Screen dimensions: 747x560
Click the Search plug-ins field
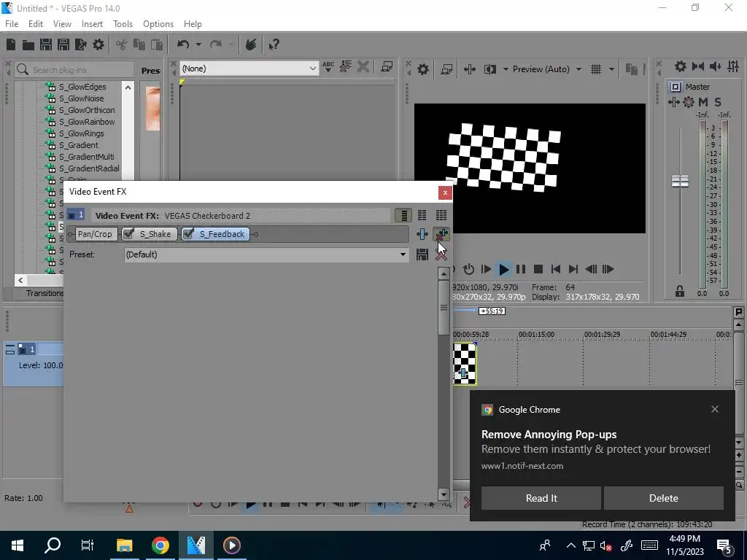click(74, 69)
